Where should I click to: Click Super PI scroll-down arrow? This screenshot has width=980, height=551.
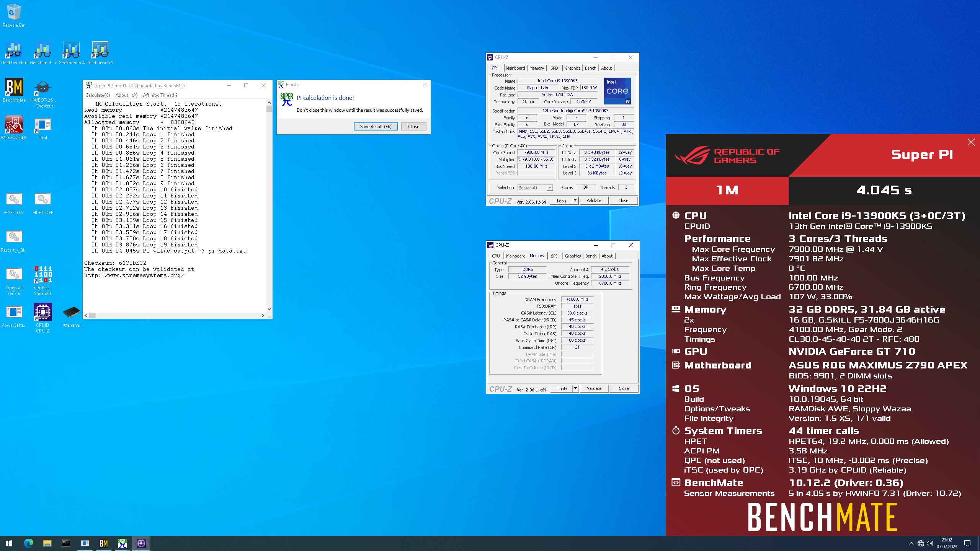(269, 309)
